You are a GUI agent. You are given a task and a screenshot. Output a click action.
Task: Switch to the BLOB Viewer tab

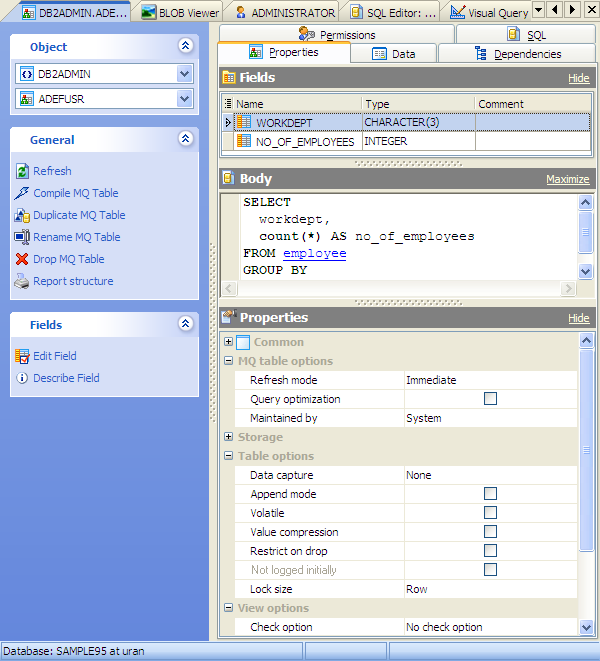pyautogui.click(x=180, y=13)
